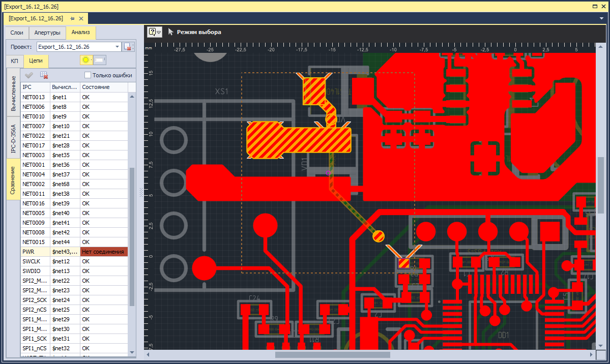This screenshot has width=610, height=364.
Task: Click the gray checkmark icon in table toolbar
Action: pyautogui.click(x=29, y=75)
